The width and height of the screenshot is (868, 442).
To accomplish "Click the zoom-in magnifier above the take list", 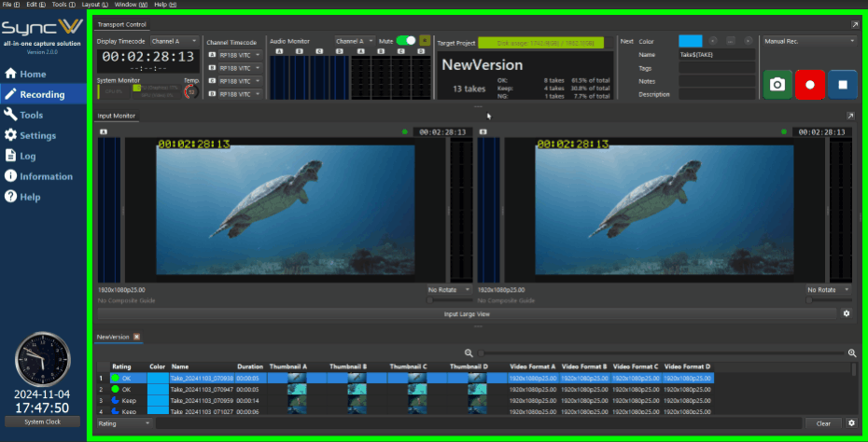I will (851, 353).
